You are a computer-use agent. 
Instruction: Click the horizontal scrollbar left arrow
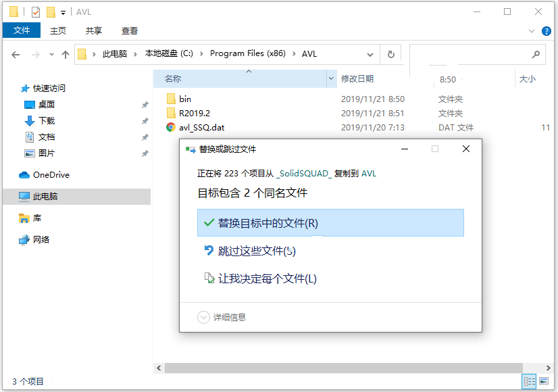(x=159, y=368)
